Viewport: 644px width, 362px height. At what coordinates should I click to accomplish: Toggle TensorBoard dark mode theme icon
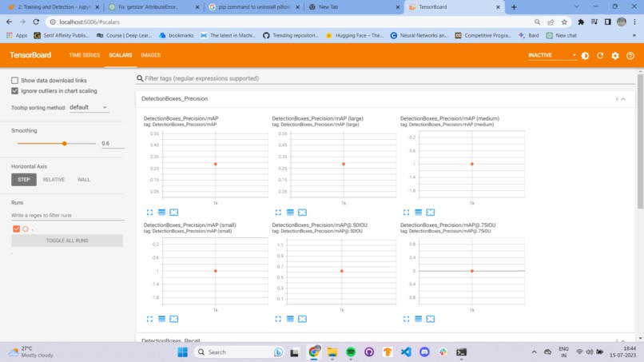[585, 55]
